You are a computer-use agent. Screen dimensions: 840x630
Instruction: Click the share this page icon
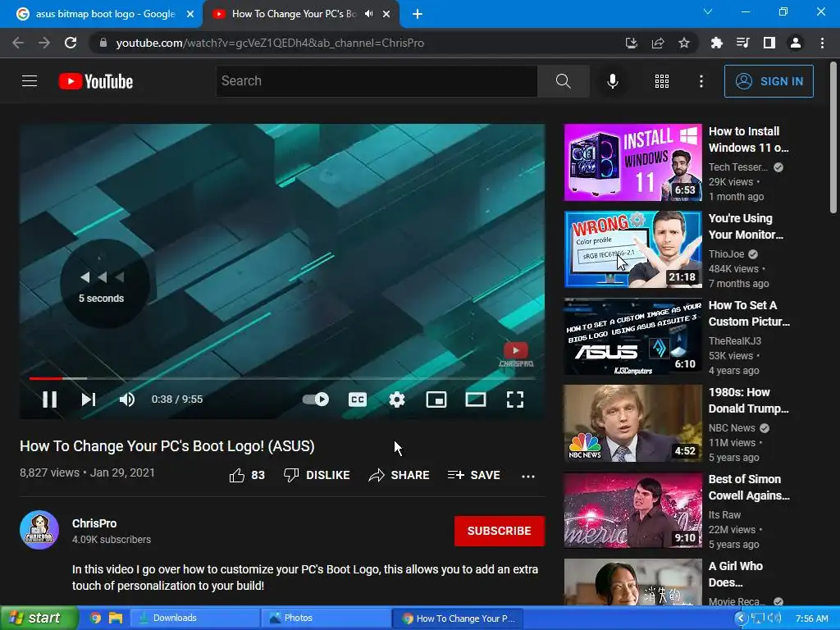click(658, 43)
